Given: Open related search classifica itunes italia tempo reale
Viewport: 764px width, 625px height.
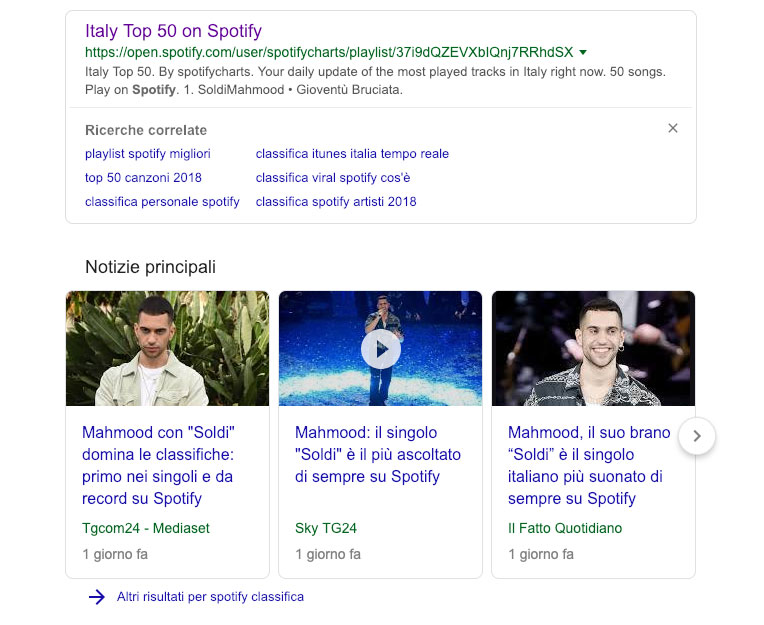Looking at the screenshot, I should (352, 154).
